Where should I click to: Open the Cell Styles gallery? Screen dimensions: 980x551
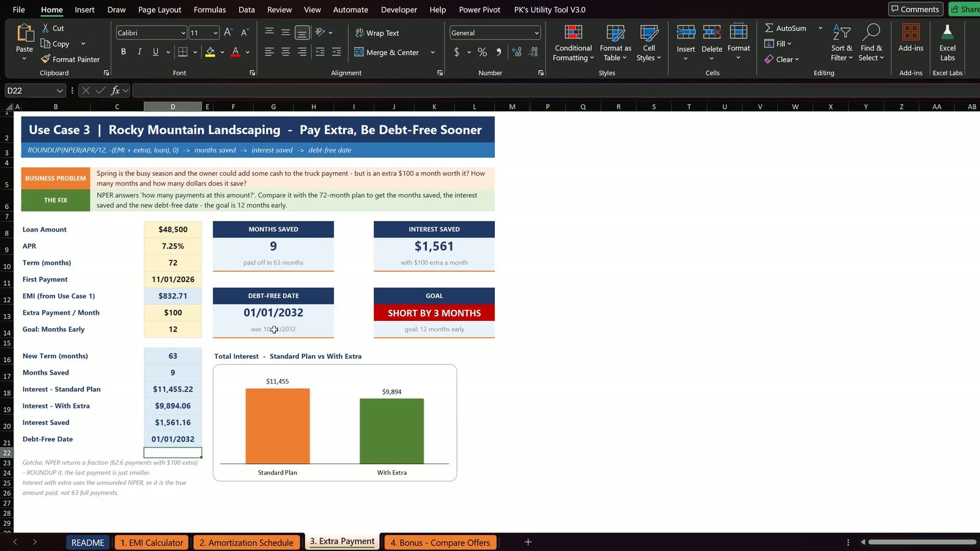(x=649, y=43)
